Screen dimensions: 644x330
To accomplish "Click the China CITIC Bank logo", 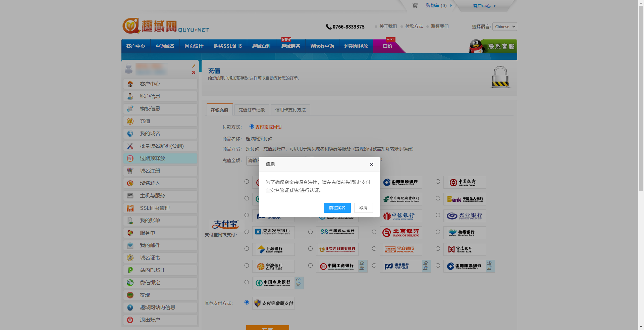I will pyautogui.click(x=401, y=216).
